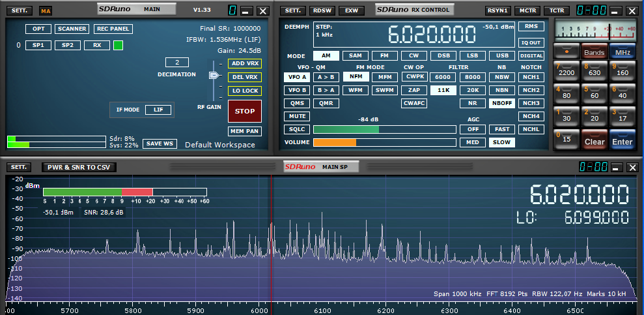Image resolution: width=644 pixels, height=315 pixels.
Task: Open SP1 spectrum window
Action: [38, 45]
